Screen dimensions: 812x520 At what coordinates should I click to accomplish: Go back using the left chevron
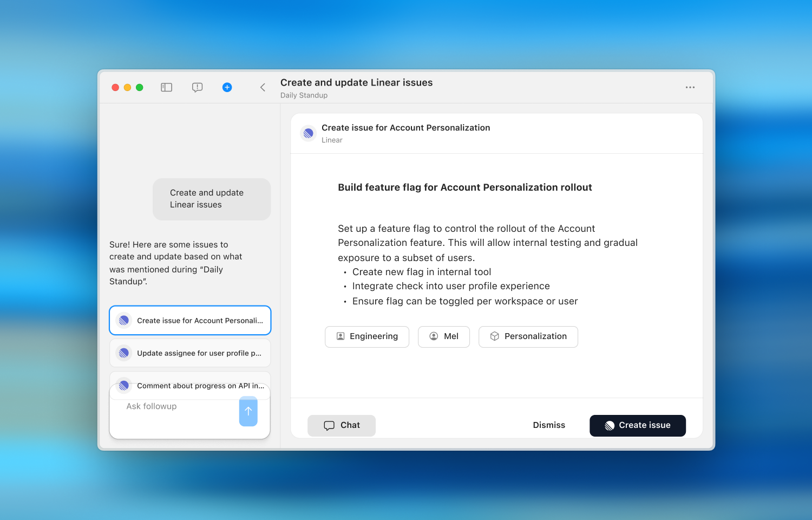click(263, 87)
